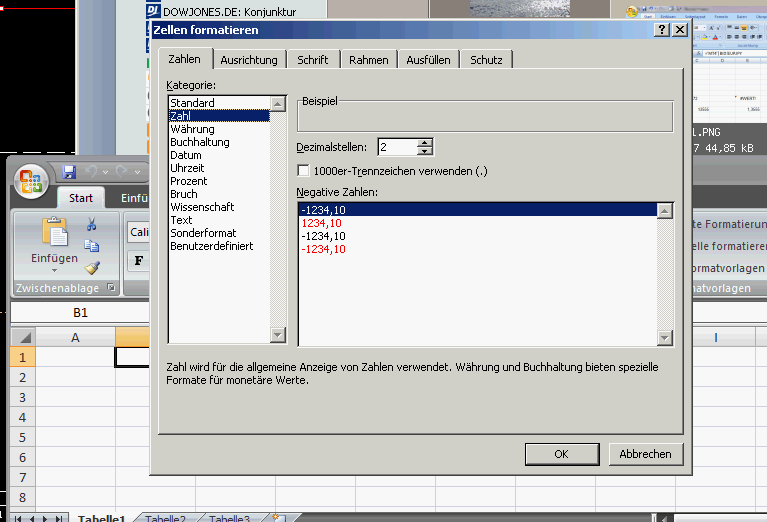Select Buchhaltung category
Viewport: 767px width, 522px height.
(x=219, y=142)
